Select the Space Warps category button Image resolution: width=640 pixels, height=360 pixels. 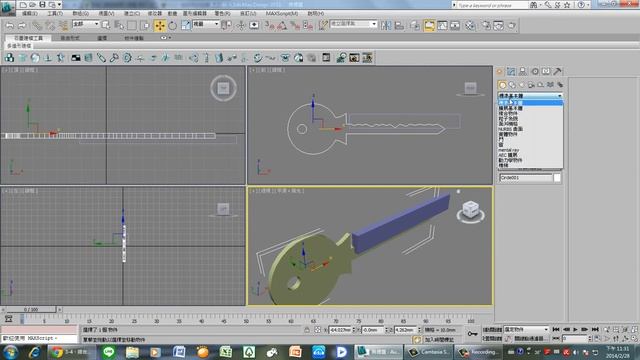click(550, 85)
